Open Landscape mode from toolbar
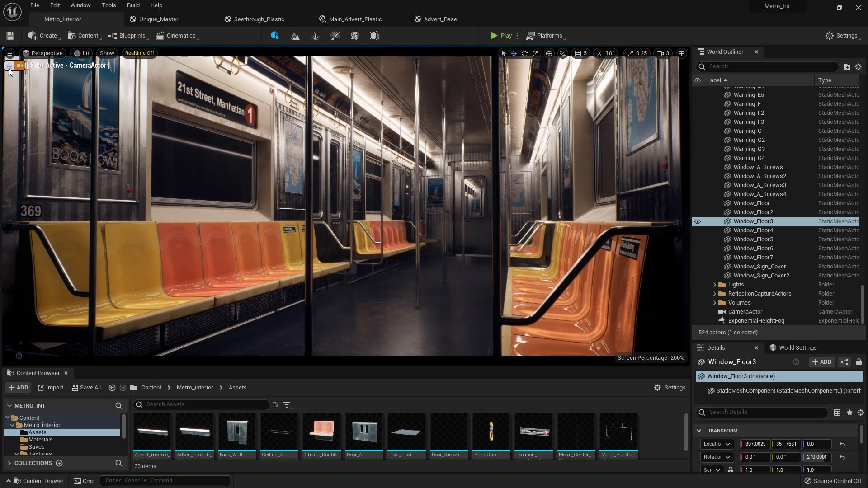The height and width of the screenshot is (488, 868). click(295, 36)
